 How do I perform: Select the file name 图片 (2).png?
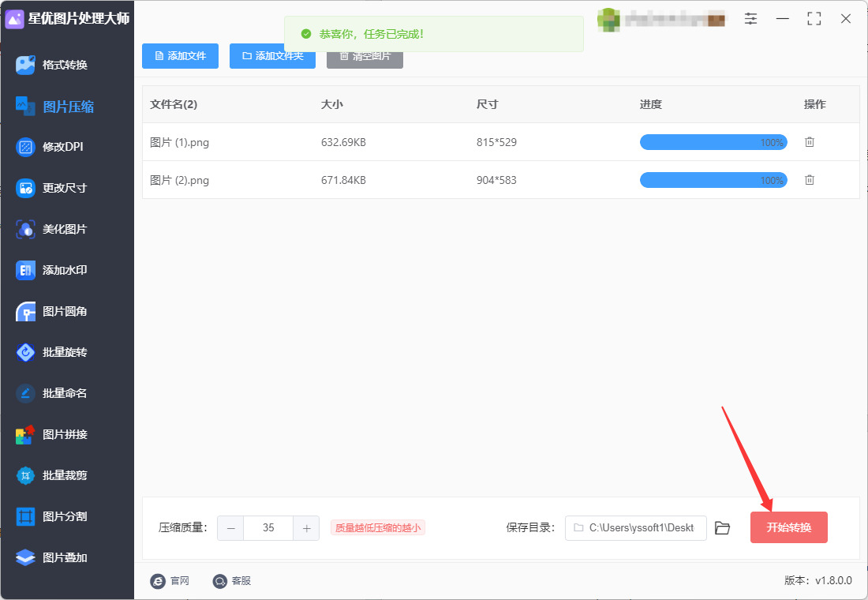(179, 180)
